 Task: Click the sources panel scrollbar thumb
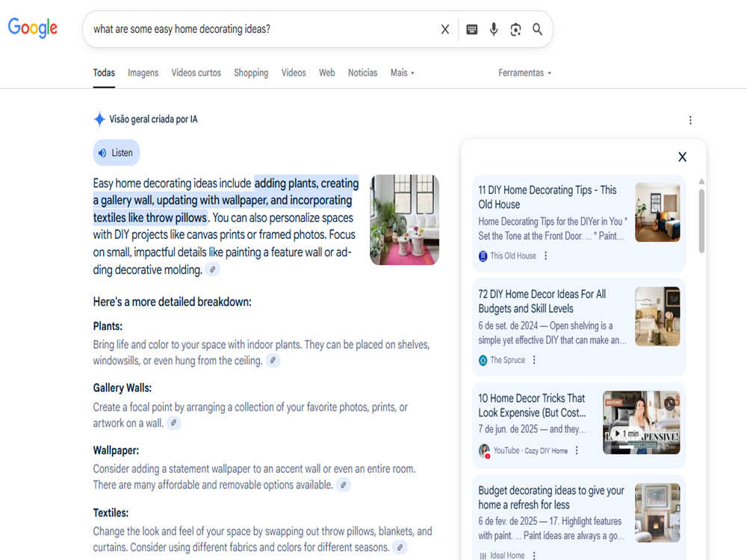click(701, 221)
